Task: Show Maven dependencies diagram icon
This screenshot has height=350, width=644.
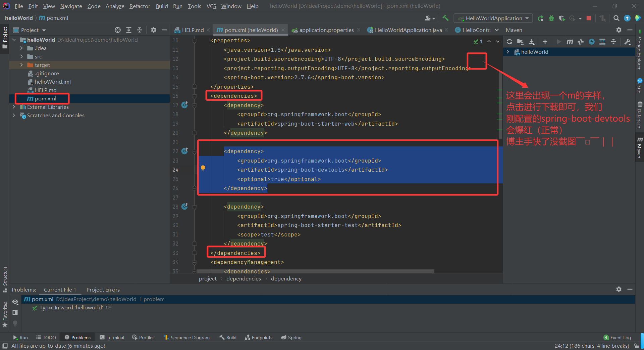Action: coord(602,42)
